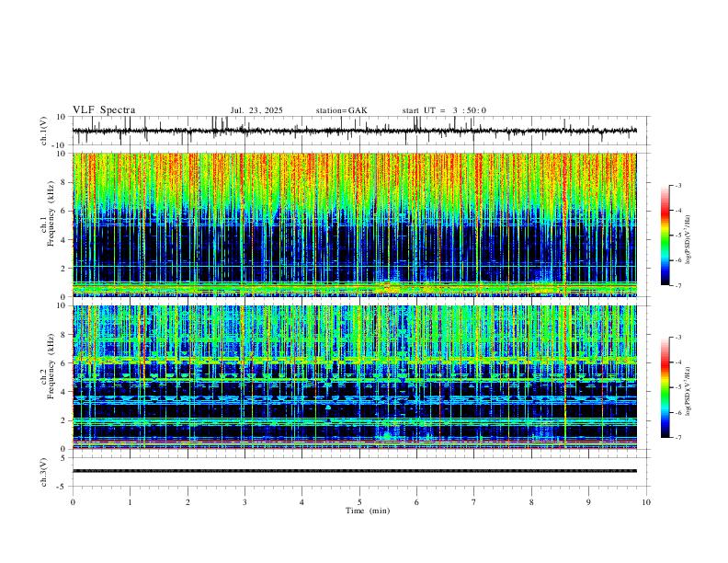Click time axis tick label '9'

[588, 502]
